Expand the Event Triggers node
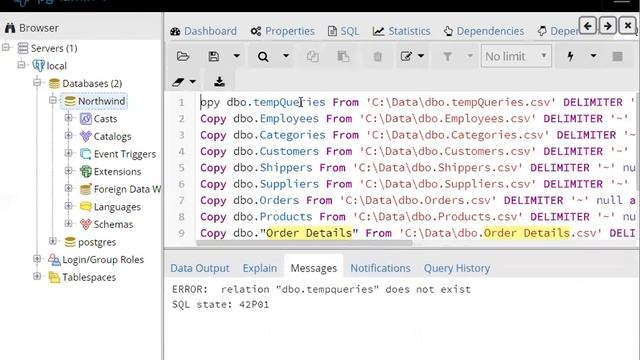The width and height of the screenshot is (640, 360). [69, 153]
